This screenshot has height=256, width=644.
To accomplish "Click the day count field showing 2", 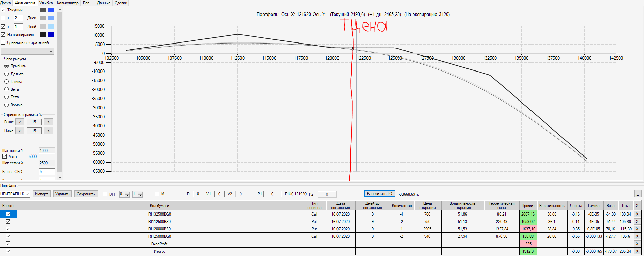I will coord(18,18).
